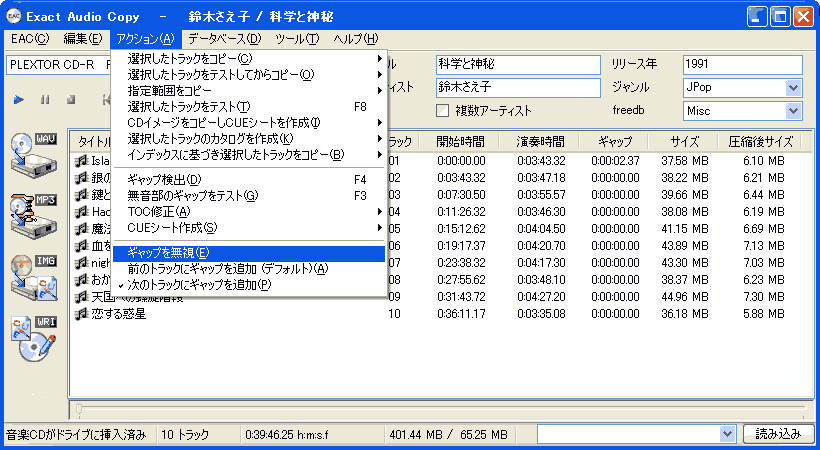Expand TOC修正(A) submenu
The image size is (820, 450).
click(249, 212)
